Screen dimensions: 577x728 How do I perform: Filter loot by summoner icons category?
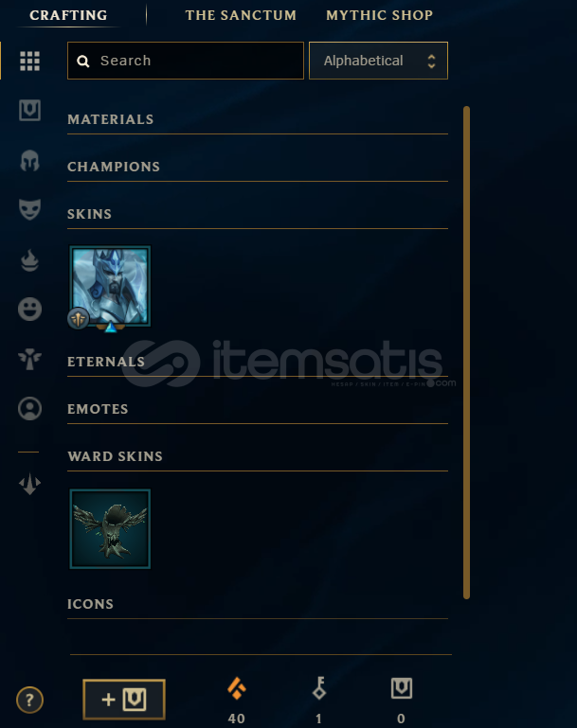point(29,409)
